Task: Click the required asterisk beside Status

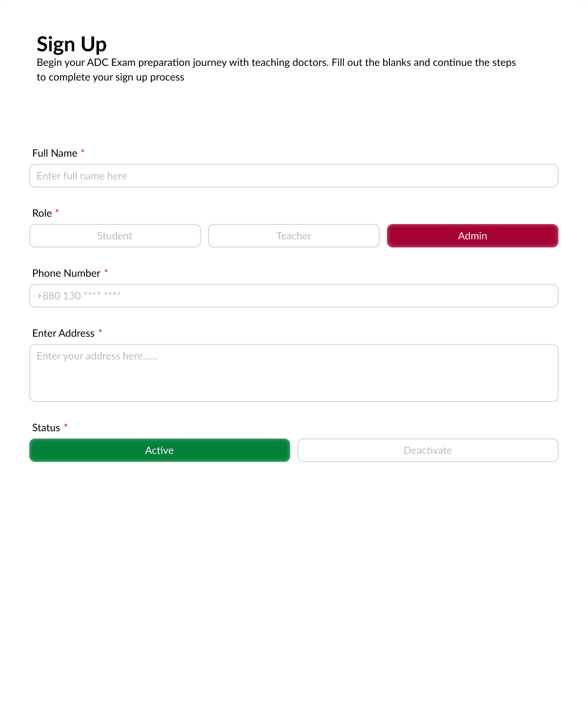Action: click(66, 426)
